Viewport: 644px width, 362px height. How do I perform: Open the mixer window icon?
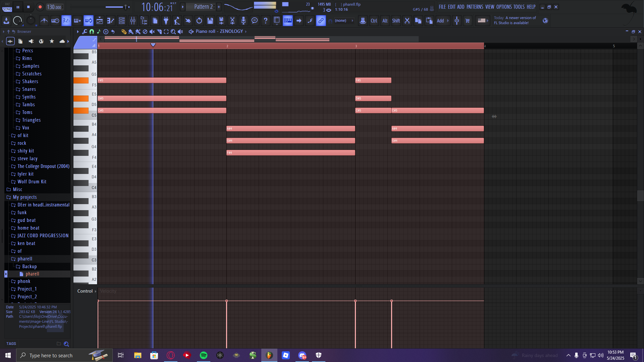click(x=133, y=21)
